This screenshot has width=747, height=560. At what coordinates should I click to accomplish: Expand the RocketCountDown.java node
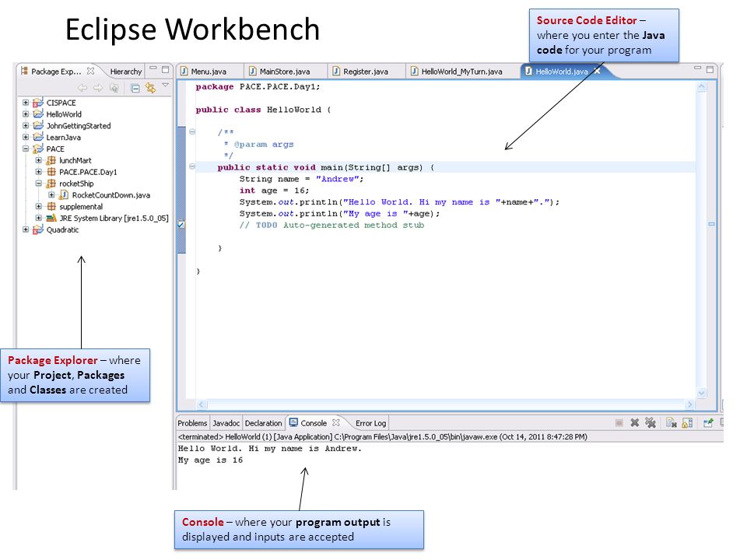51,194
